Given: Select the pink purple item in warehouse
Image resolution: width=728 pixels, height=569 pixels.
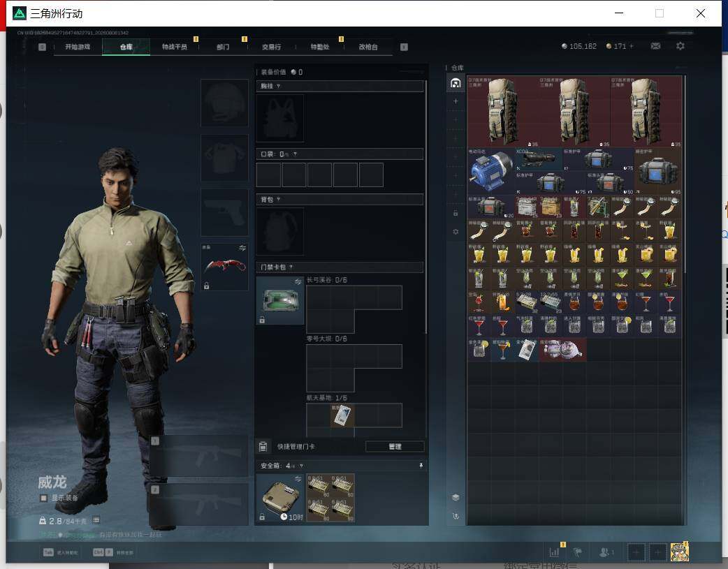Looking at the screenshot, I should click(562, 350).
